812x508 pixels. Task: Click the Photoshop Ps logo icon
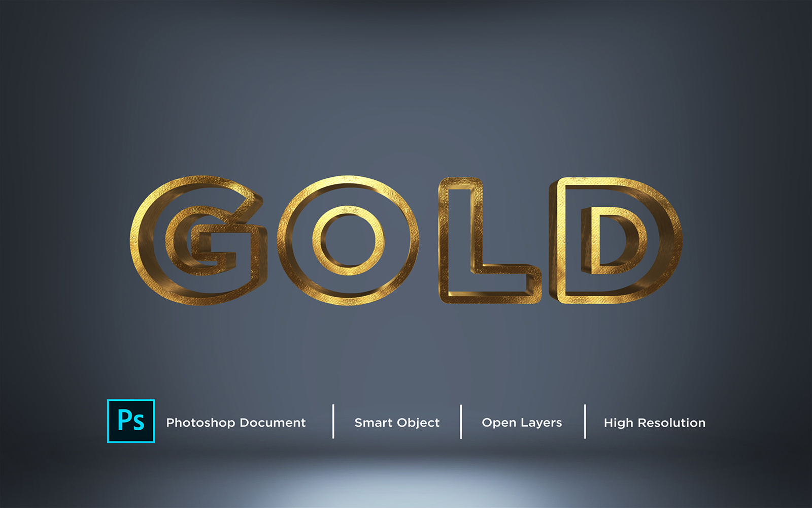tap(131, 421)
